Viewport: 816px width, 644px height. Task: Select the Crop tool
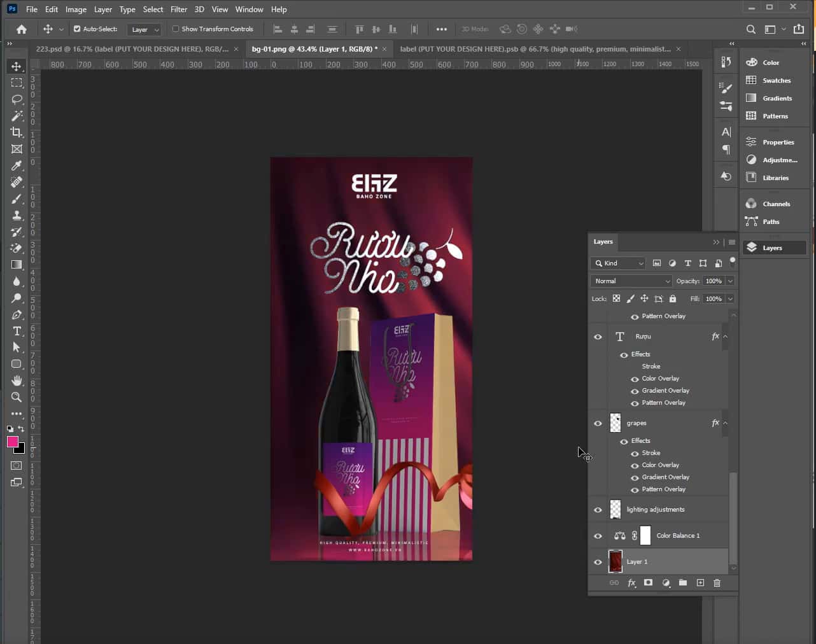click(x=17, y=132)
